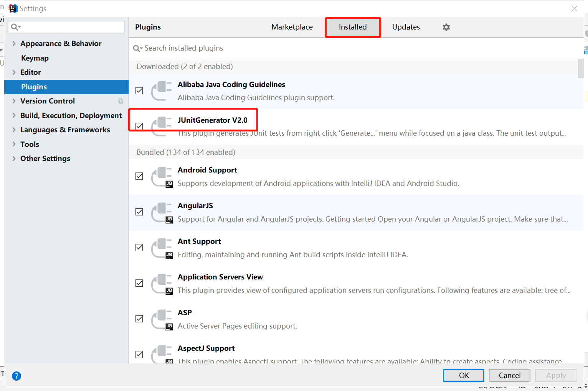Click the Android Support plugin title
The image size is (588, 391).
tap(207, 170)
